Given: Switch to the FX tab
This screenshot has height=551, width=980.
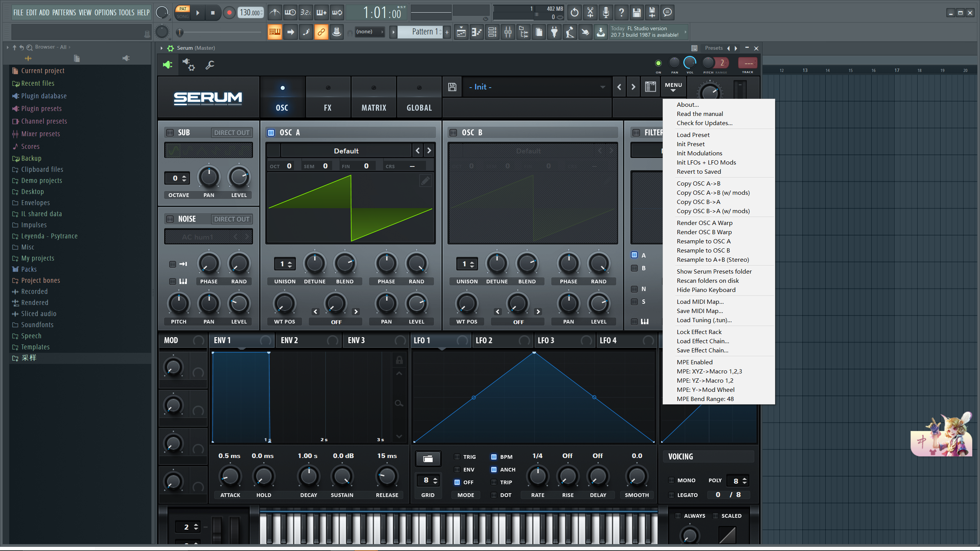Looking at the screenshot, I should (x=328, y=98).
